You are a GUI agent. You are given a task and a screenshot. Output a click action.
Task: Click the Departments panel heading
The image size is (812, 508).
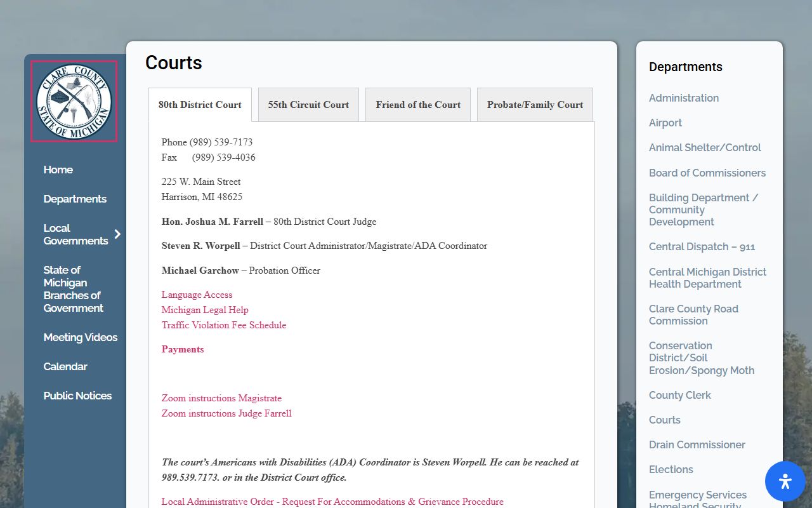pyautogui.click(x=686, y=67)
